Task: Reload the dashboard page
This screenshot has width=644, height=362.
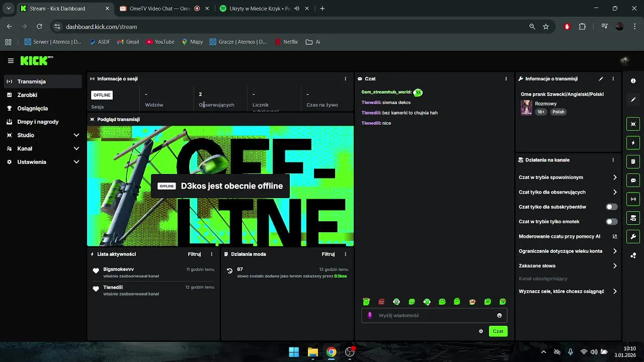Action: point(39,27)
